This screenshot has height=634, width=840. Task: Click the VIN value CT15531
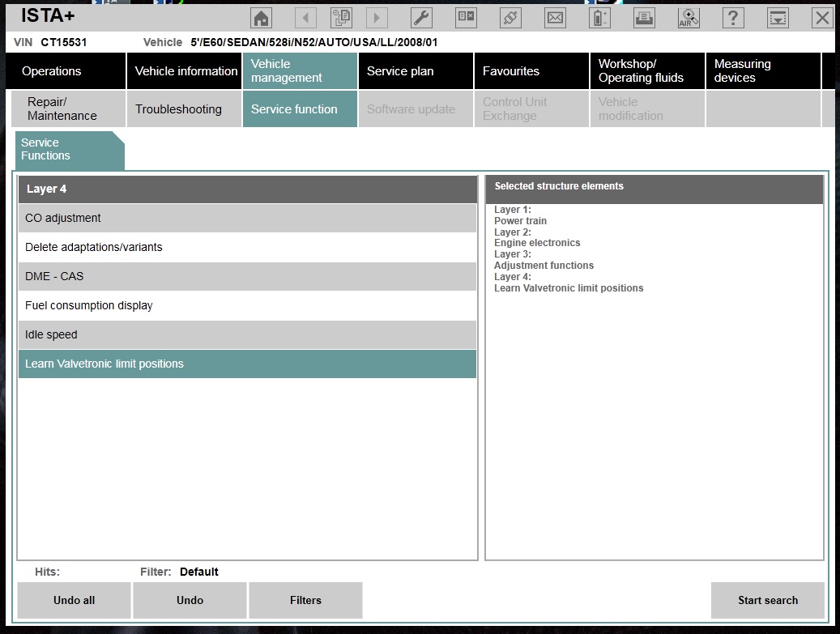[64, 42]
